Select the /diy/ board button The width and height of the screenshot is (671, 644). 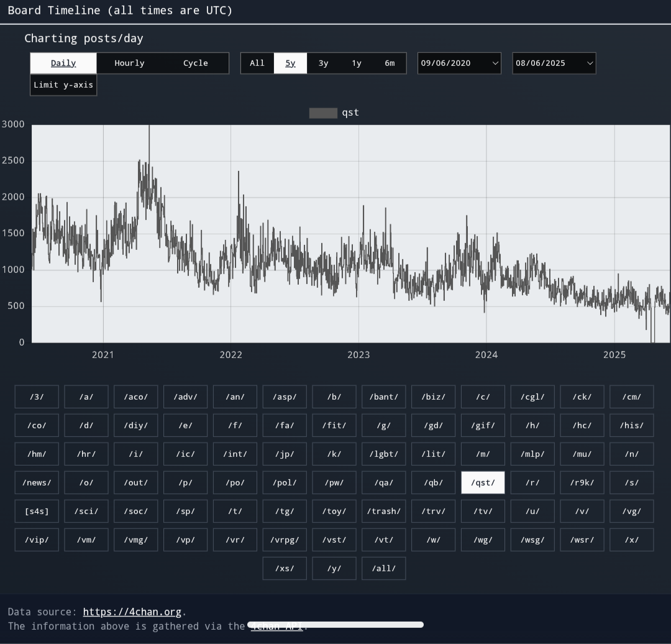click(136, 426)
